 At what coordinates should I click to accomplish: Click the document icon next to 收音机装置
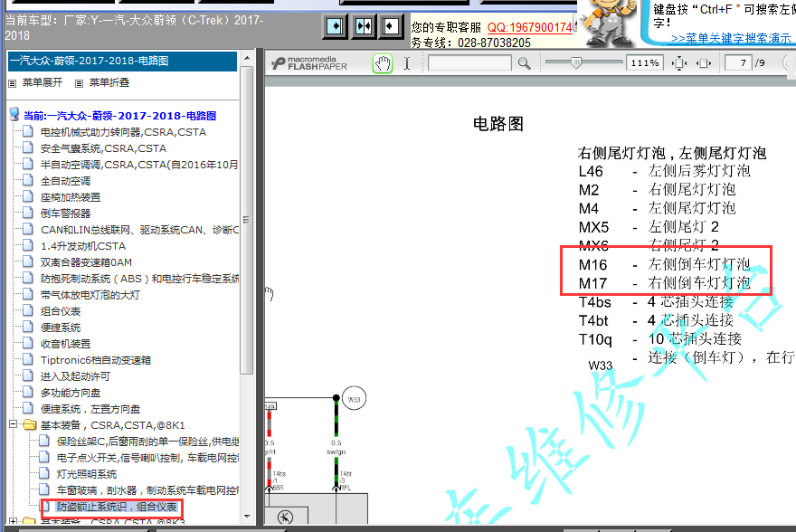click(28, 343)
